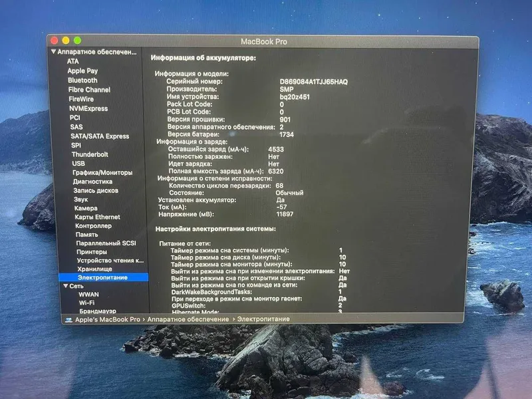This screenshot has width=532, height=399.
Task: Click the Питание от сети label
Action: click(x=185, y=243)
